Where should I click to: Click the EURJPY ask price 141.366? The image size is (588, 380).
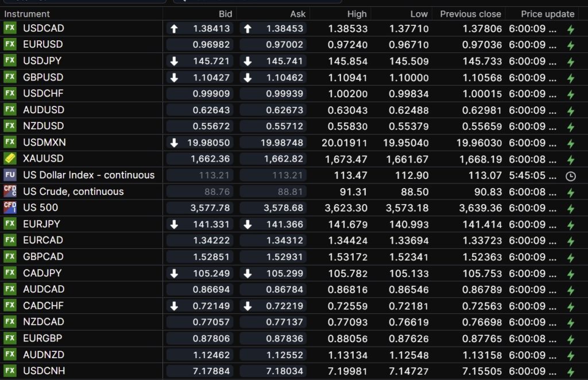(x=285, y=224)
